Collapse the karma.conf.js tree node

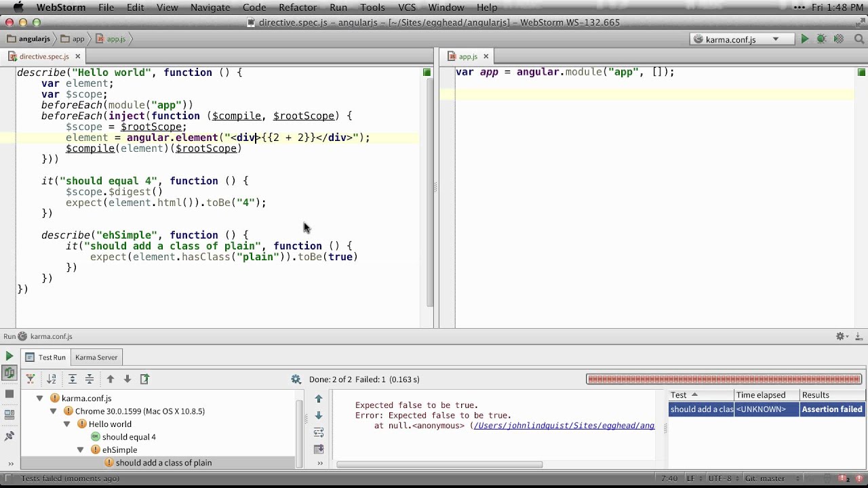point(39,399)
